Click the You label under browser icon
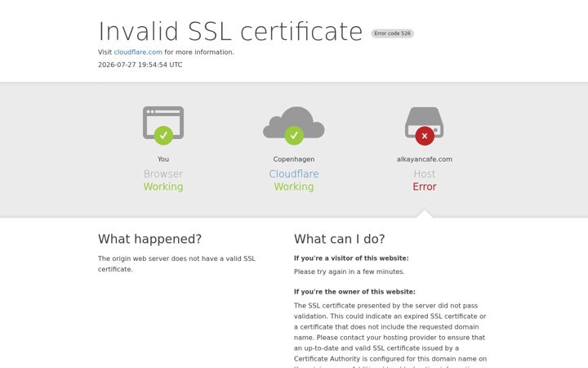The height and width of the screenshot is (368, 588). [163, 159]
